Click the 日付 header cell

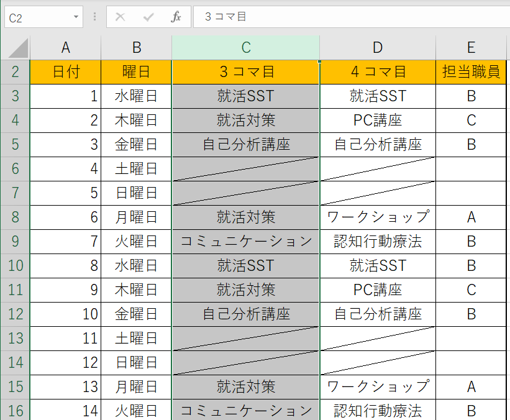[x=65, y=72]
